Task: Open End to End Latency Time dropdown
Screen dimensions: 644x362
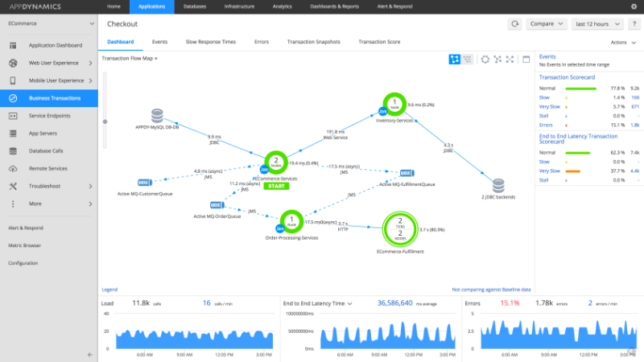Action: (317, 303)
